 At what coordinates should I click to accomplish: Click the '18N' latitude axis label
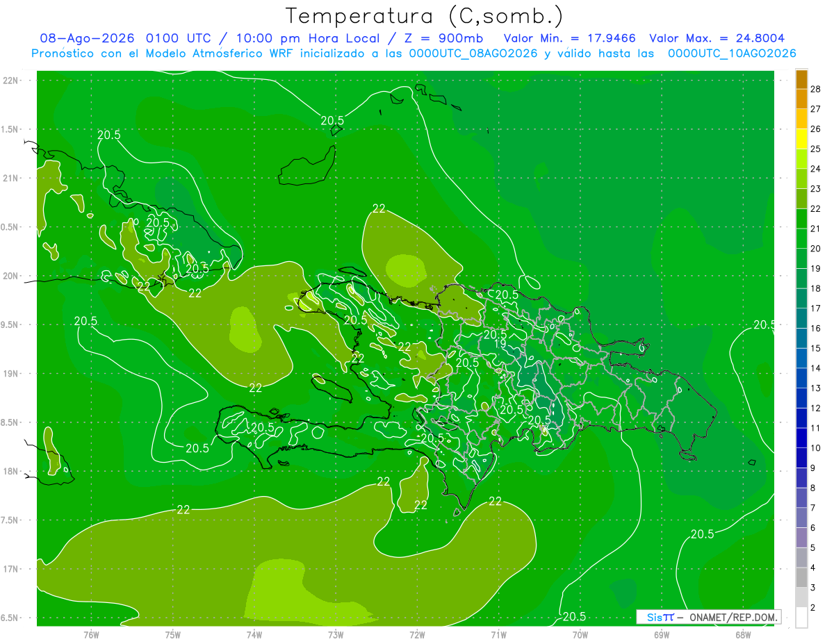click(12, 472)
